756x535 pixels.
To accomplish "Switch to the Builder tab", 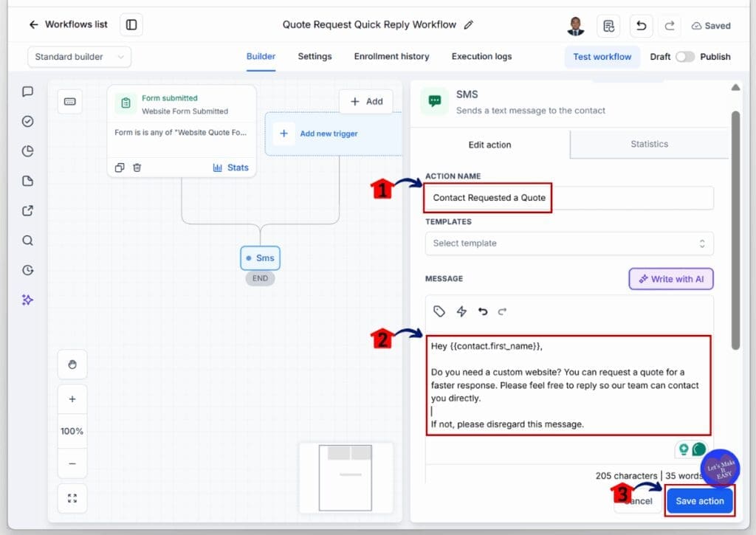I will 261,56.
